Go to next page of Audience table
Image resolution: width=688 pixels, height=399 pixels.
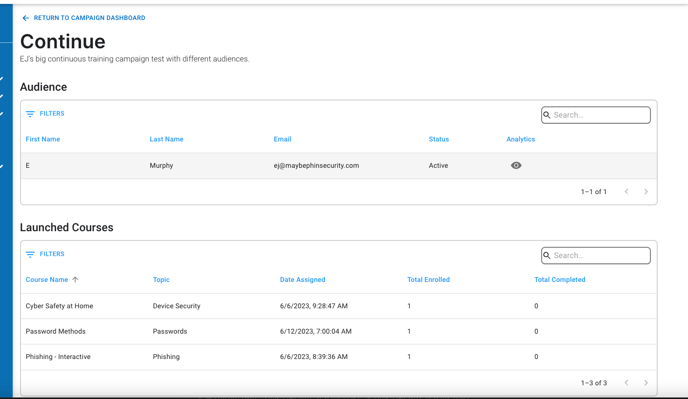pyautogui.click(x=646, y=191)
